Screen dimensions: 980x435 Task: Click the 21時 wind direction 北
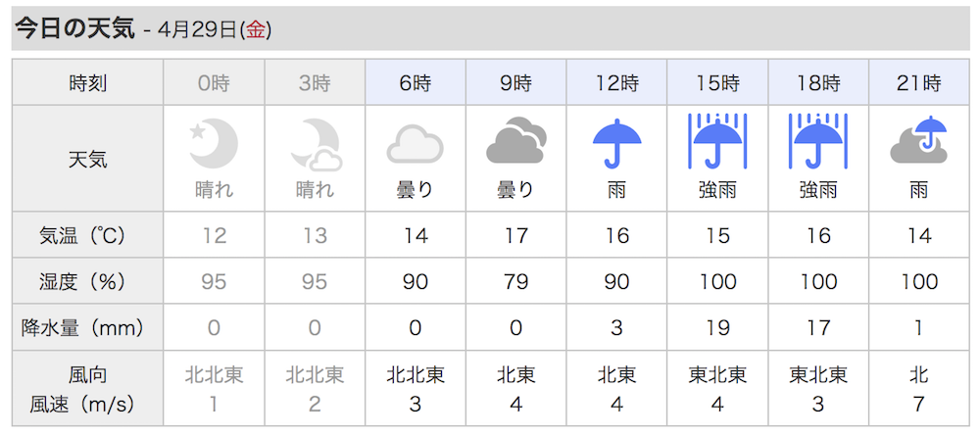tap(919, 375)
